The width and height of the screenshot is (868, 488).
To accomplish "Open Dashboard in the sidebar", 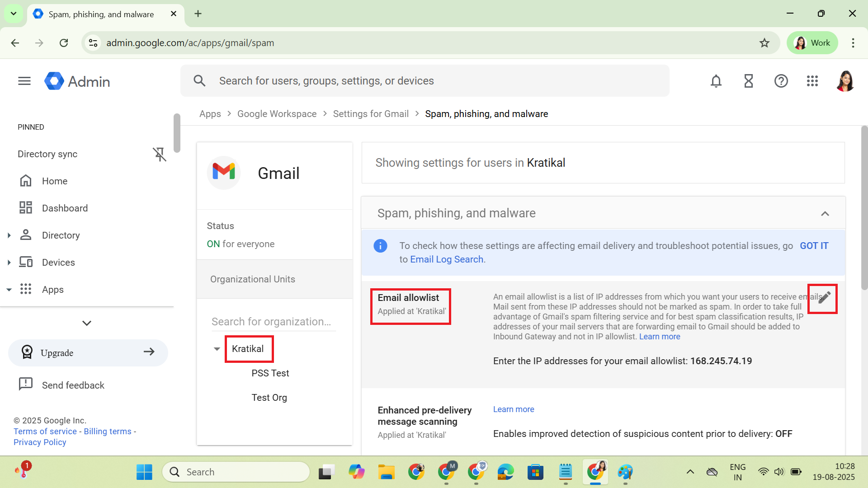I will pyautogui.click(x=65, y=208).
